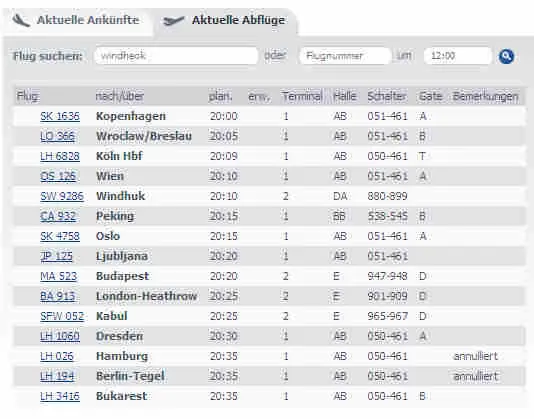Open flight LO 366 link

(x=57, y=136)
